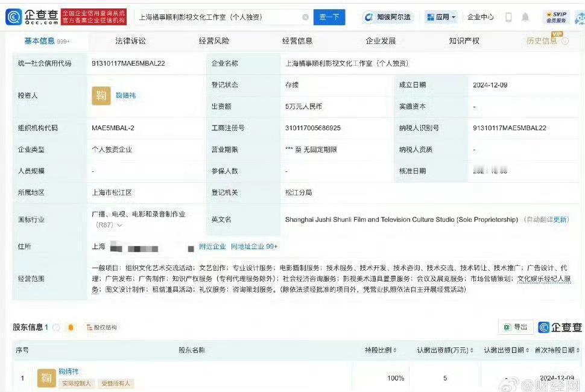
Task: Open SVIP 会员服务
Action: pos(556,17)
